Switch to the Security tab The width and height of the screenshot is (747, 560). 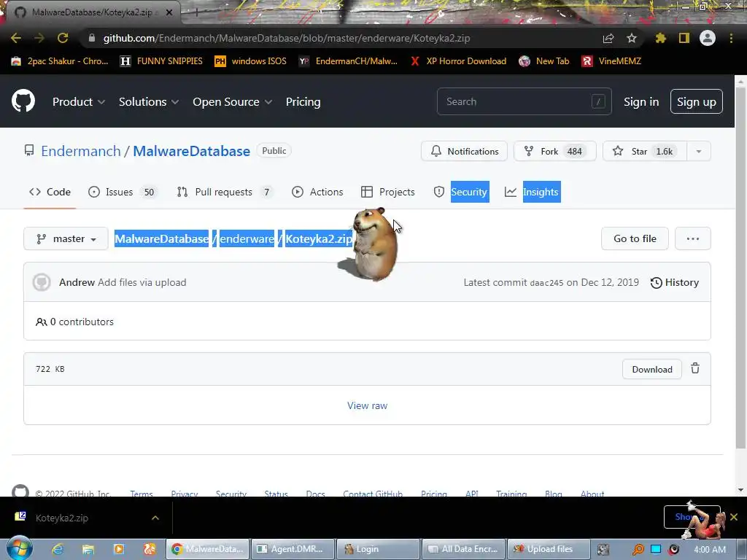click(461, 192)
